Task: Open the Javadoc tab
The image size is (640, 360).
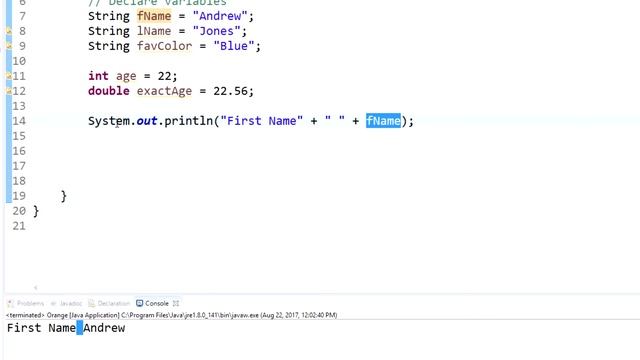Action: coord(67,303)
